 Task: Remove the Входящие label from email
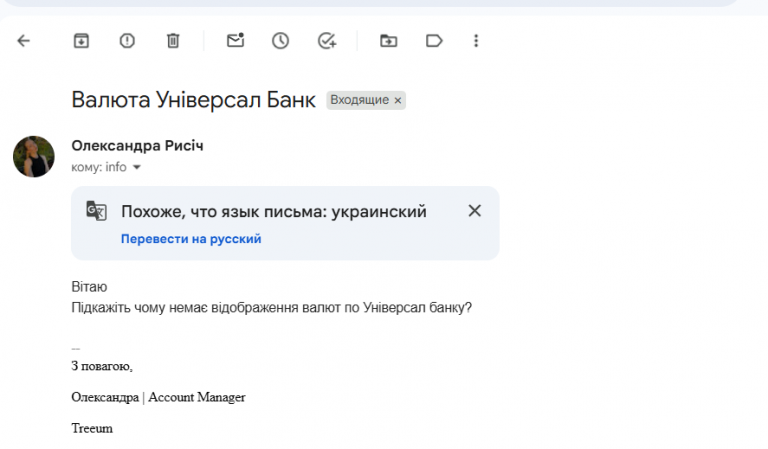(398, 101)
